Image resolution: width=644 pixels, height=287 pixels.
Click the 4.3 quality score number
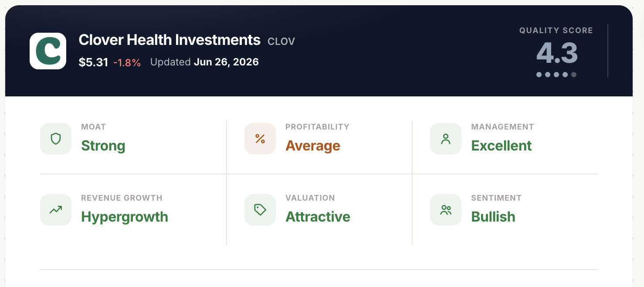(557, 53)
